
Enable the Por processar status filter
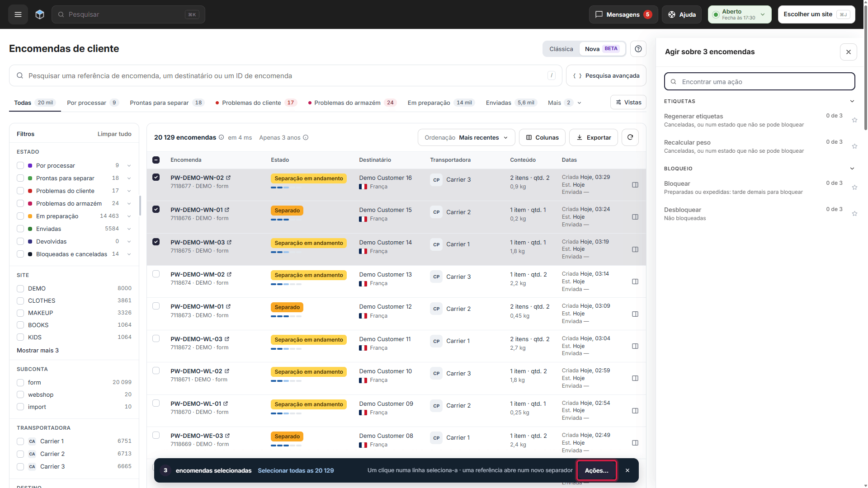coord(20,165)
